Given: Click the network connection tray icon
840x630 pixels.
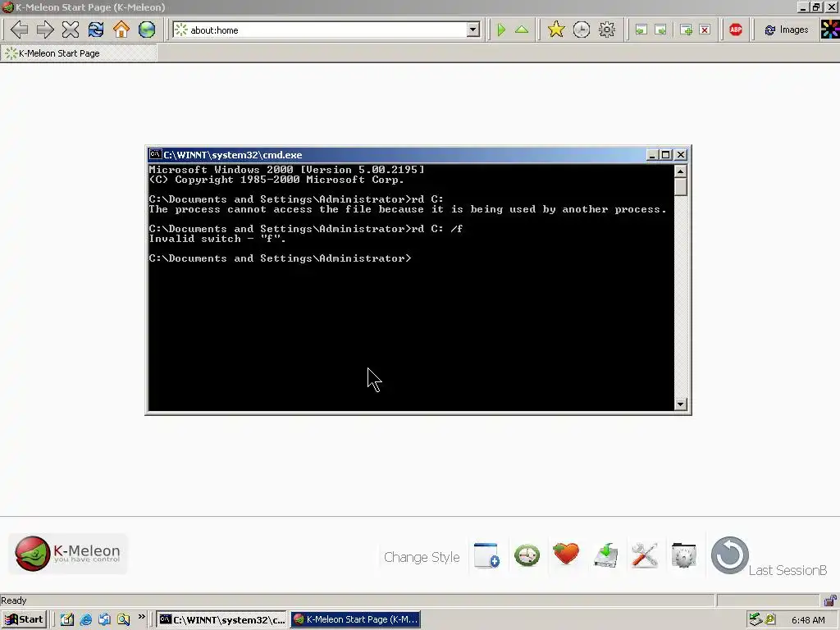Looking at the screenshot, I should point(756,619).
